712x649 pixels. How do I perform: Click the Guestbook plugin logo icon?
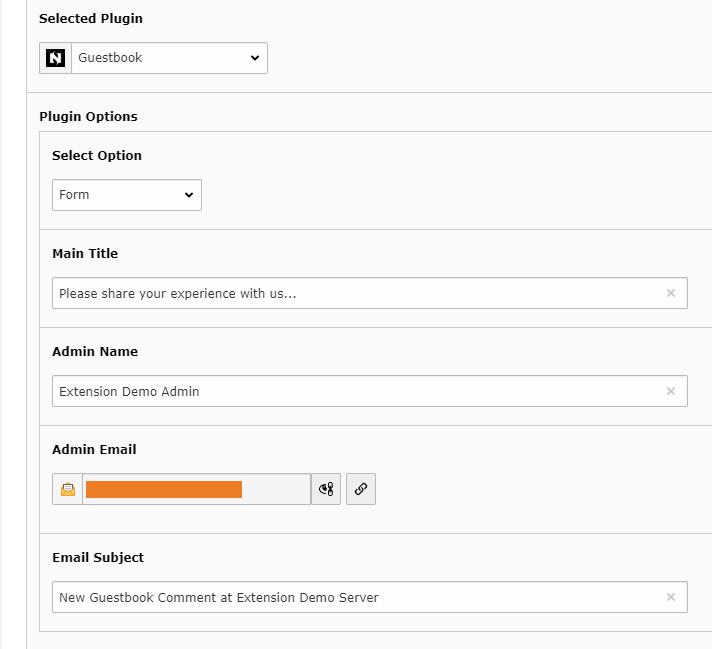(x=56, y=58)
